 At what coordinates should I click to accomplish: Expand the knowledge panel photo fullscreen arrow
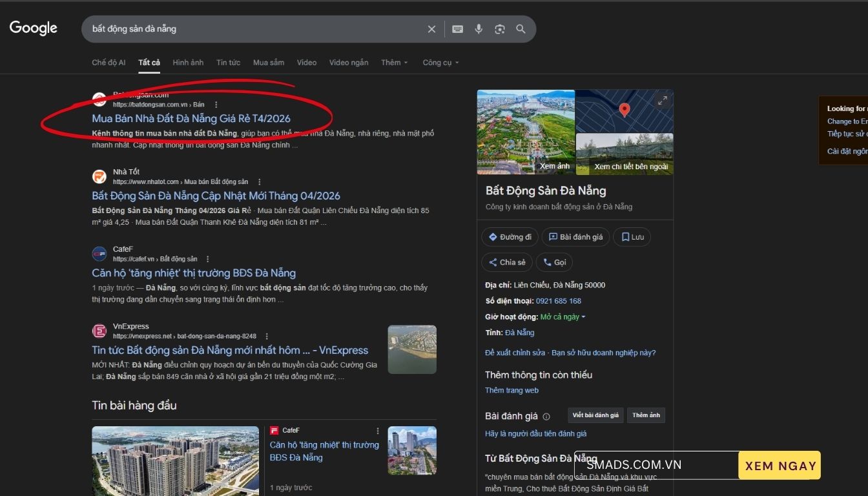(661, 100)
